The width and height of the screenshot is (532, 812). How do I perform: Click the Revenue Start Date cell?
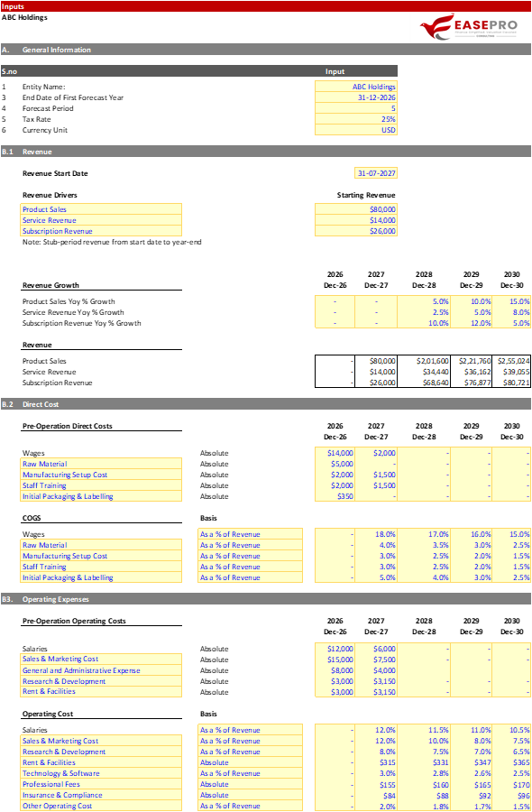coord(376,173)
